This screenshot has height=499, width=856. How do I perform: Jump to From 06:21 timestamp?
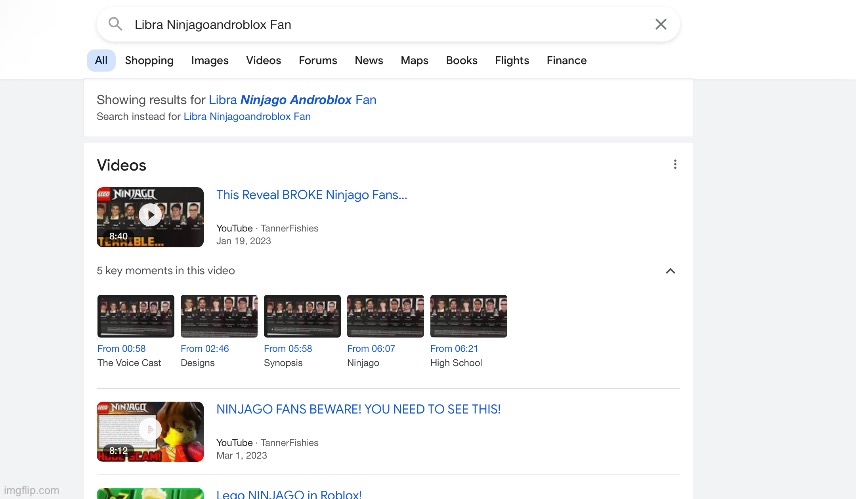pos(454,348)
